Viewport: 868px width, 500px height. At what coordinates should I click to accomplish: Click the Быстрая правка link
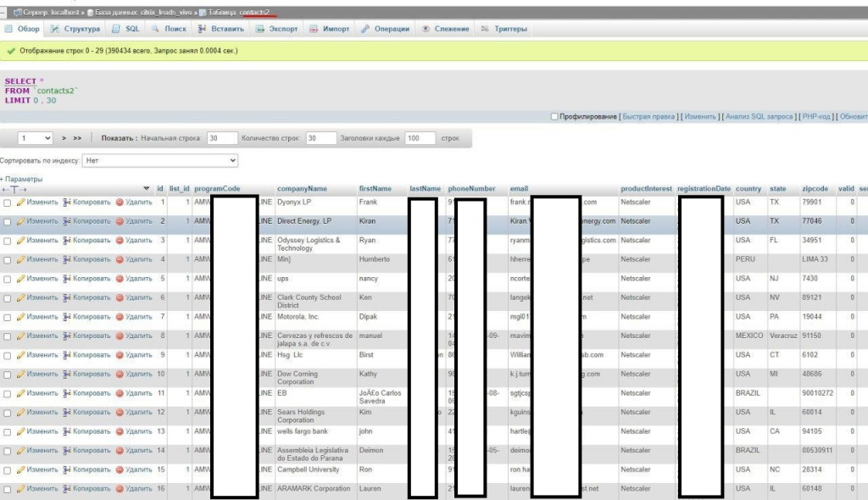pyautogui.click(x=648, y=116)
